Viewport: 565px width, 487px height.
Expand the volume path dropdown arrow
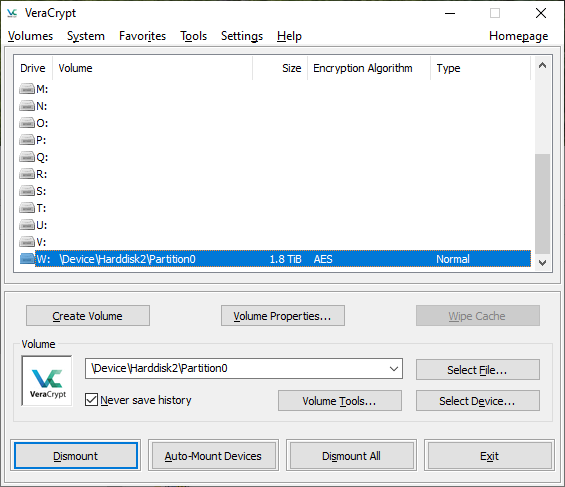tap(394, 368)
